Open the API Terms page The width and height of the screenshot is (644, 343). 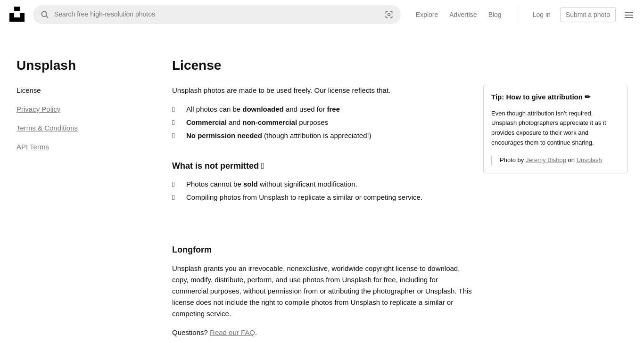click(33, 147)
